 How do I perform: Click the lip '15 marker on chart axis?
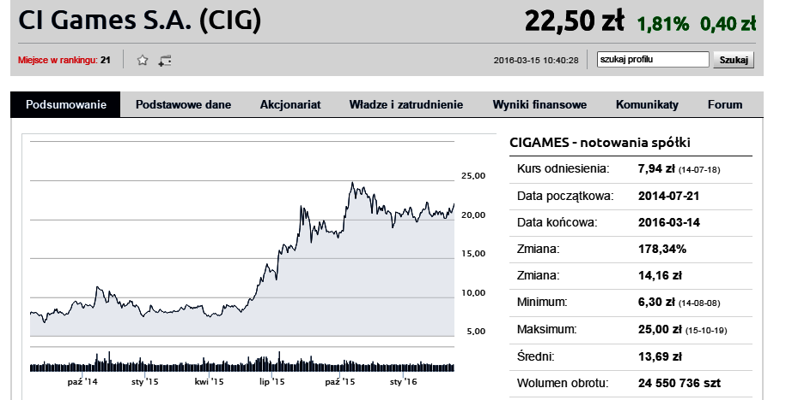coord(272,382)
